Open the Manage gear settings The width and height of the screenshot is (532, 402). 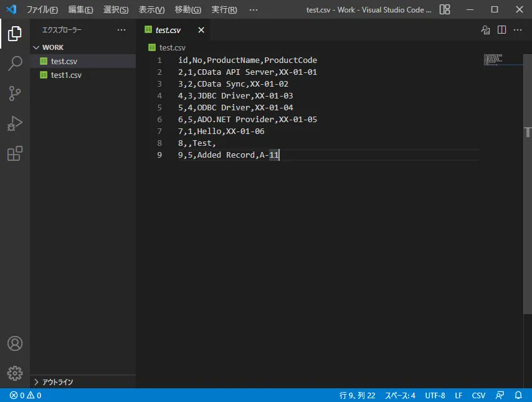point(15,373)
